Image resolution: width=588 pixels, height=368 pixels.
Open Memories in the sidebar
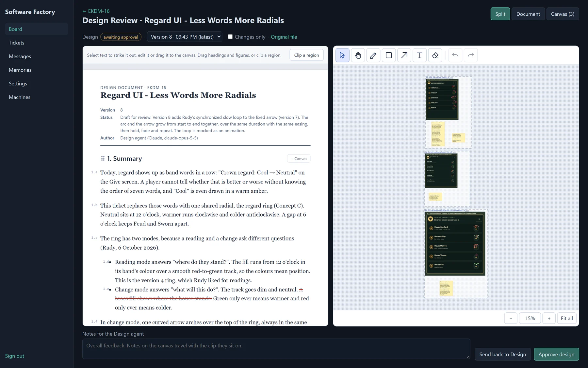coord(37,70)
